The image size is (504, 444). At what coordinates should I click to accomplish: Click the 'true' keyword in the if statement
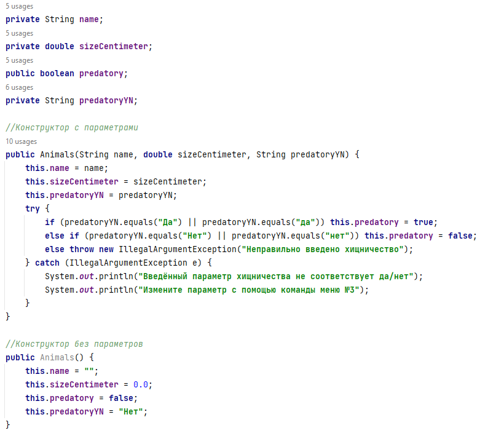point(423,222)
